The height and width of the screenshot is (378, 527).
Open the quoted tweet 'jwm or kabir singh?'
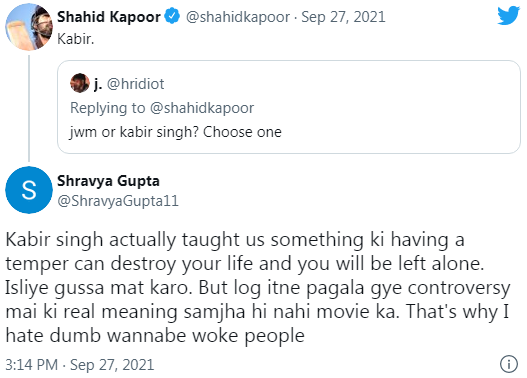point(289,107)
